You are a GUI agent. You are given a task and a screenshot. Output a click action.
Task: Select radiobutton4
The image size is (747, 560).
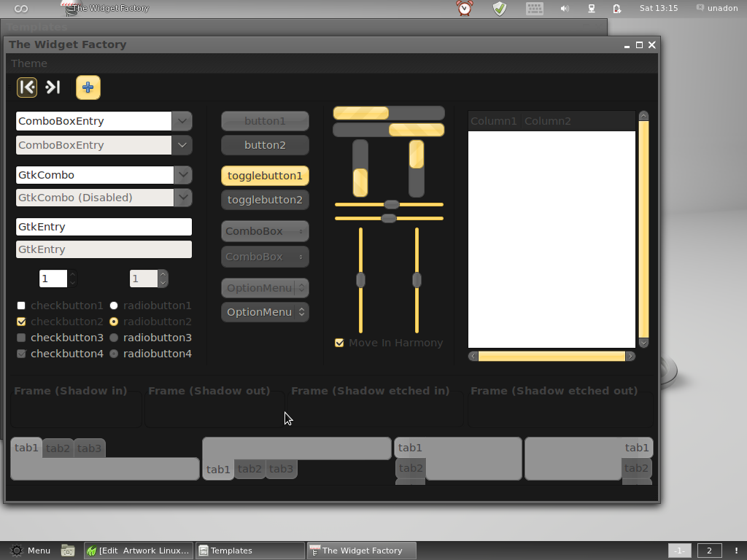(x=113, y=354)
